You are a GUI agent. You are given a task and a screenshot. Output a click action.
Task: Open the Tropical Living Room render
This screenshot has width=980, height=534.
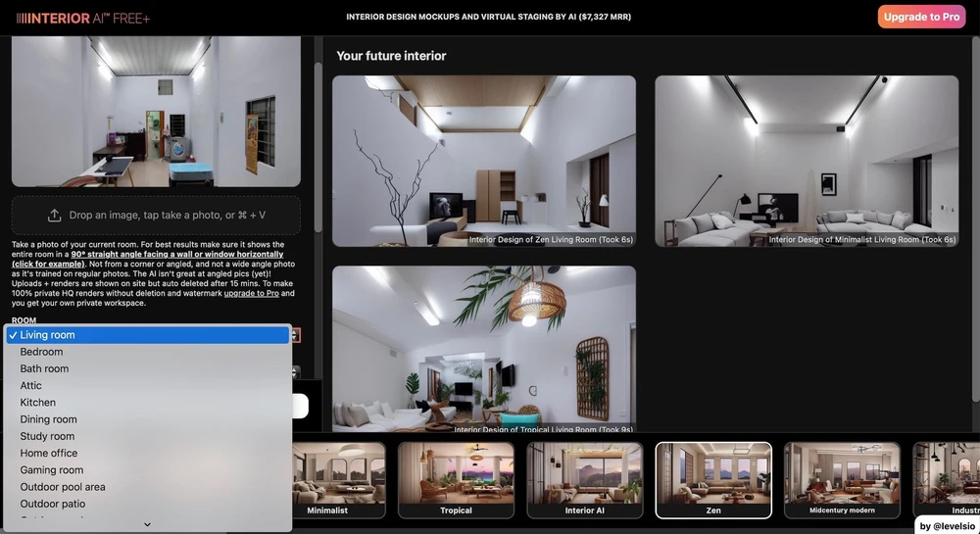(483, 350)
